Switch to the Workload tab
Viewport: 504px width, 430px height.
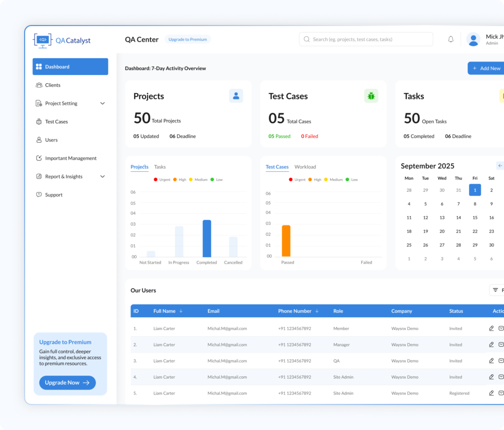(305, 167)
